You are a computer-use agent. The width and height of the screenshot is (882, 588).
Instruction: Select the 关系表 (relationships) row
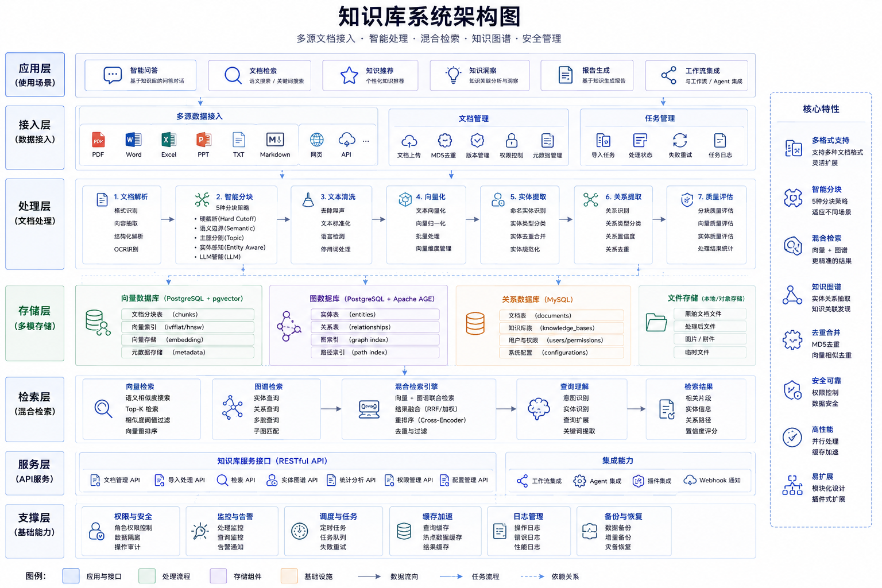click(x=375, y=327)
